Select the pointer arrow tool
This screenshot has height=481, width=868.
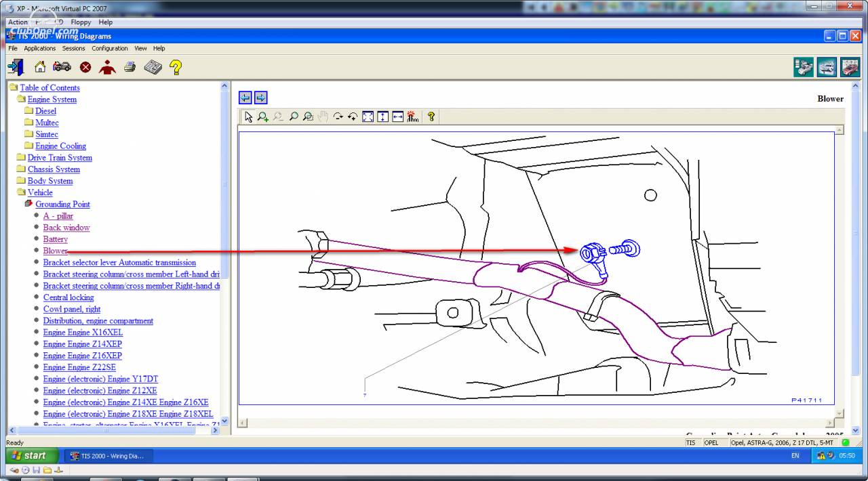pyautogui.click(x=248, y=117)
